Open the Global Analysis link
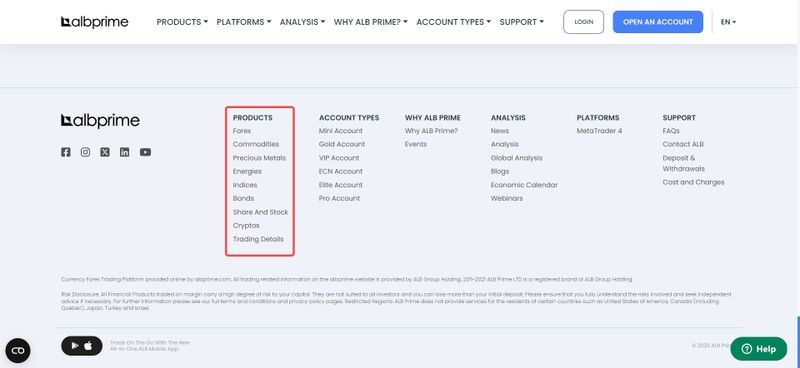 click(517, 158)
